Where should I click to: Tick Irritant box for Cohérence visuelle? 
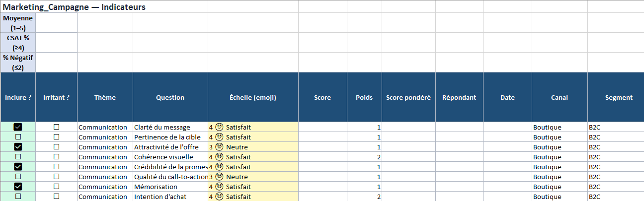(x=56, y=157)
